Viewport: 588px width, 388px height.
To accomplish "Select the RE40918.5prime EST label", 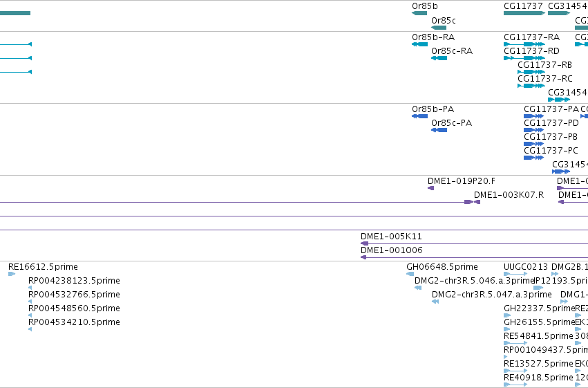I will pos(538,378).
